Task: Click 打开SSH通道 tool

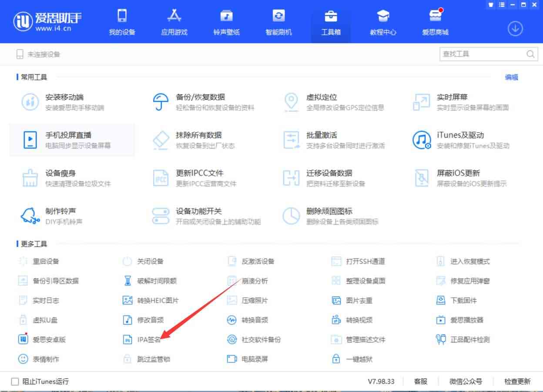Action: (358, 261)
